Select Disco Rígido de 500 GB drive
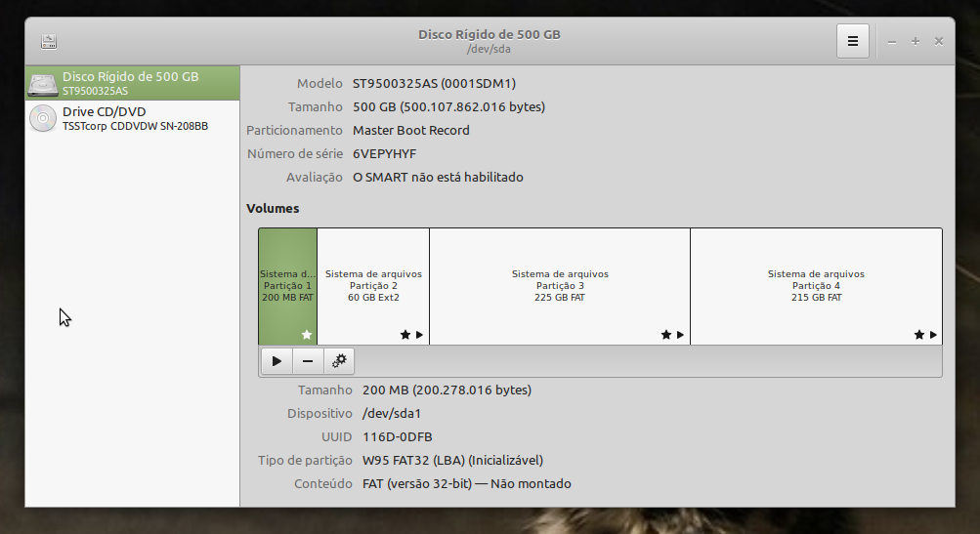 [x=133, y=83]
